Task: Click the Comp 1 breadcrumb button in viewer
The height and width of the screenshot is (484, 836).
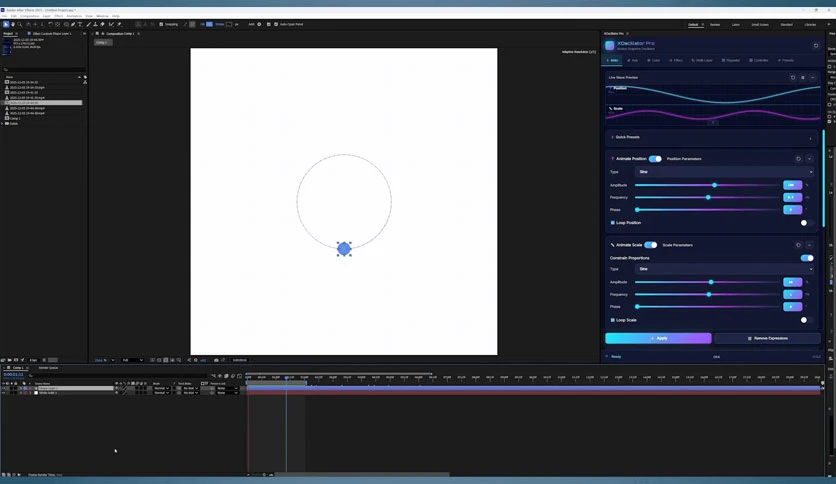Action: 103,43
